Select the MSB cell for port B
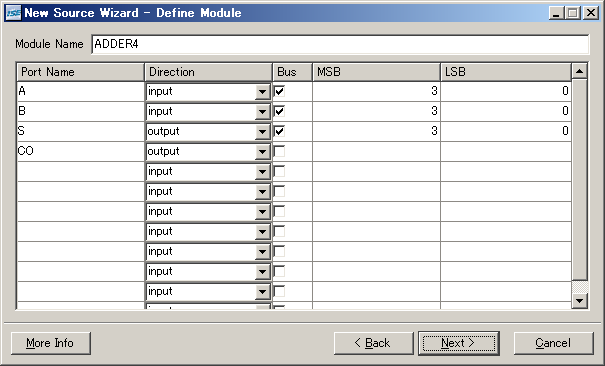 tap(376, 111)
